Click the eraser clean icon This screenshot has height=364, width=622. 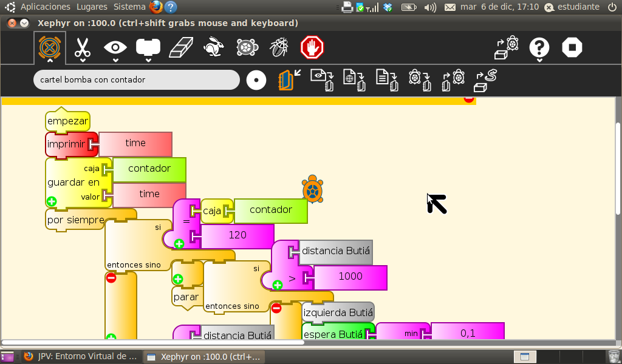pos(181,47)
